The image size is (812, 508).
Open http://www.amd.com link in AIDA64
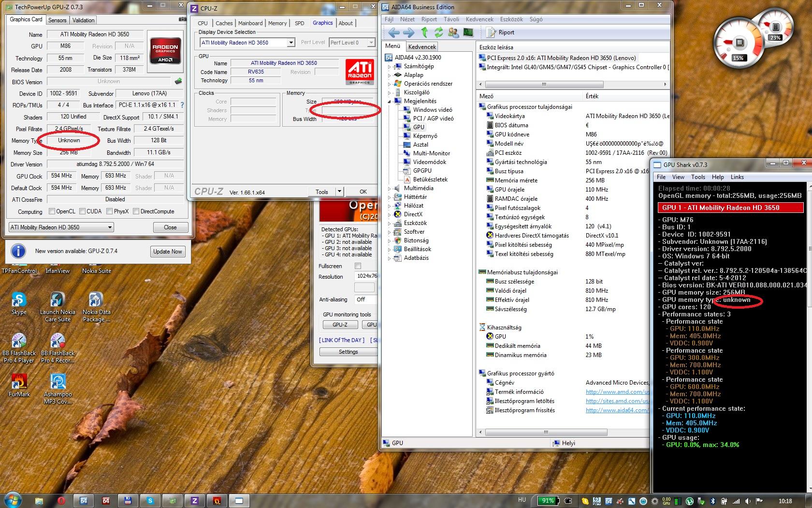(617, 392)
